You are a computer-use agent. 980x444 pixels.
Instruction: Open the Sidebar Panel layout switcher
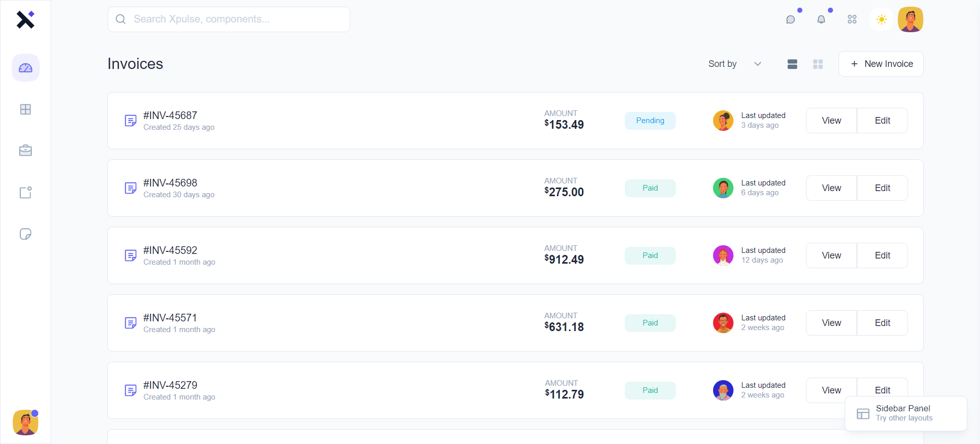coord(905,413)
